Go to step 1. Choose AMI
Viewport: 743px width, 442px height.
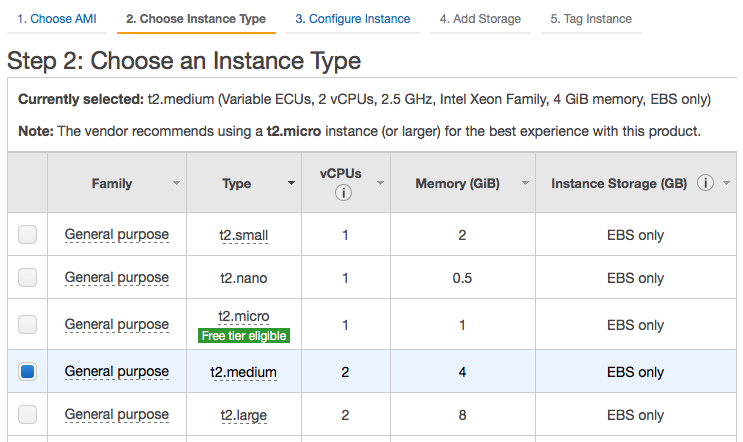coord(57,19)
